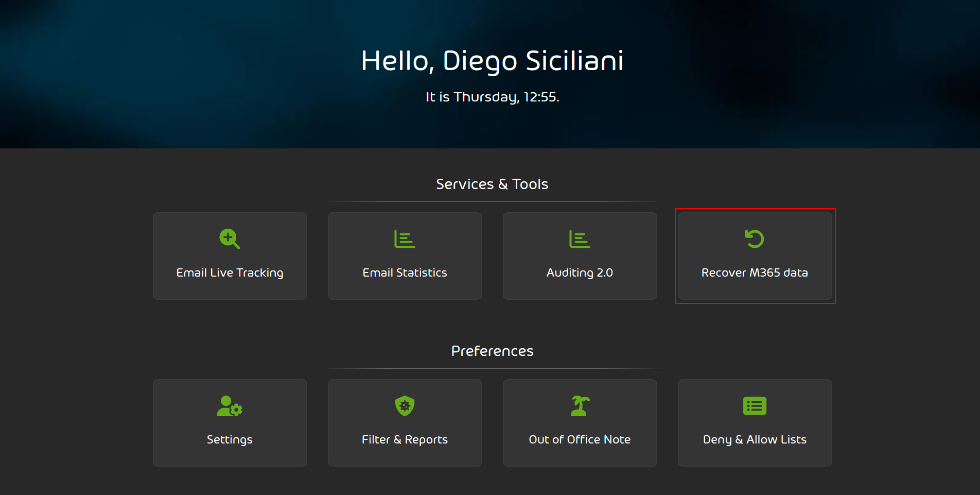Open the Filter & Reports label
Image resolution: width=980 pixels, height=495 pixels.
pyautogui.click(x=405, y=440)
